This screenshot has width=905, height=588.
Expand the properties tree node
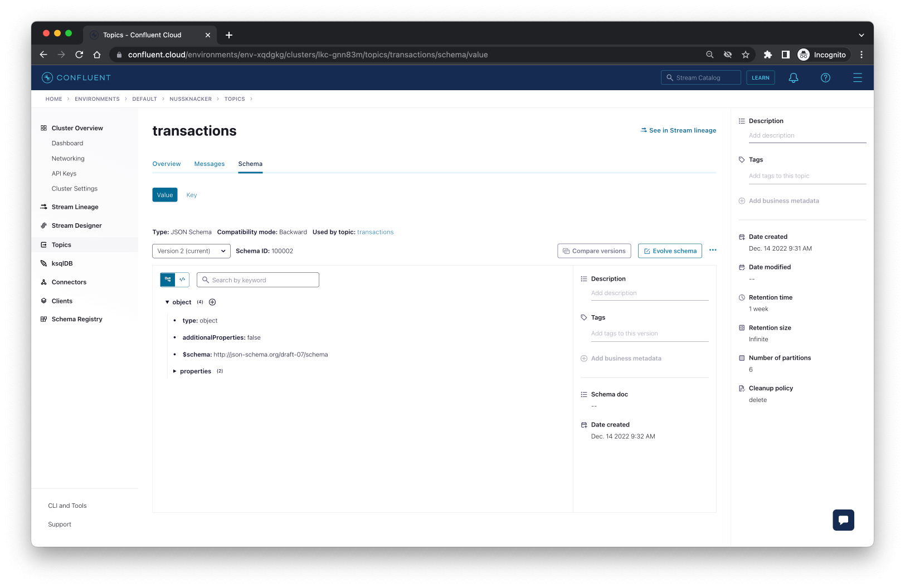pyautogui.click(x=174, y=371)
